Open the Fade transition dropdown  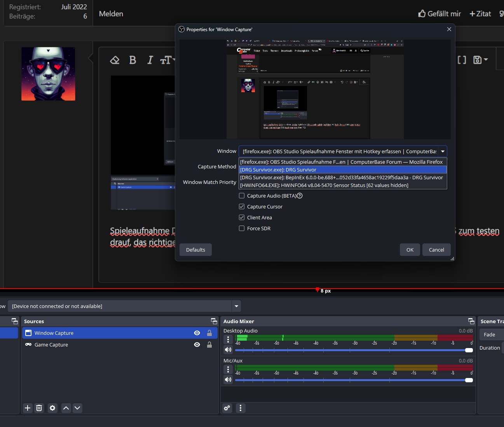coord(492,334)
